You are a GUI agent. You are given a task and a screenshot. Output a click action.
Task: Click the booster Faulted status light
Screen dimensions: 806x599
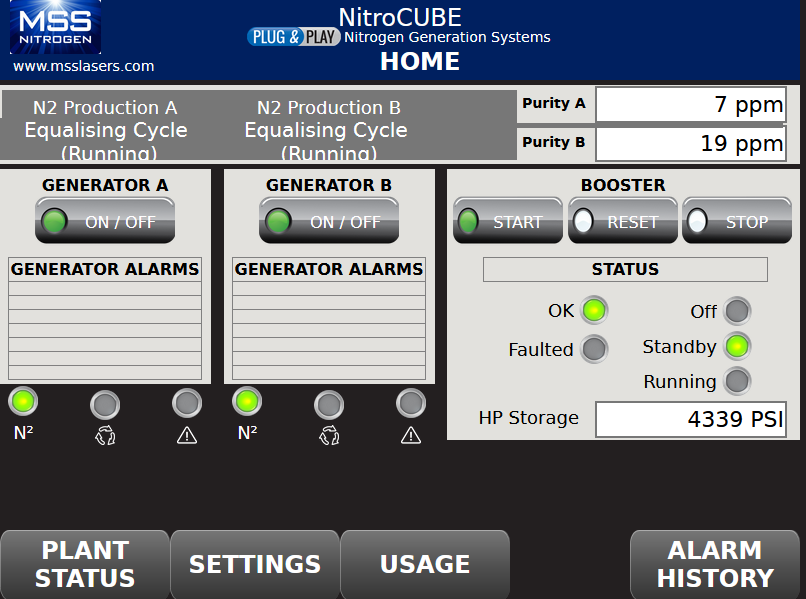coord(594,349)
